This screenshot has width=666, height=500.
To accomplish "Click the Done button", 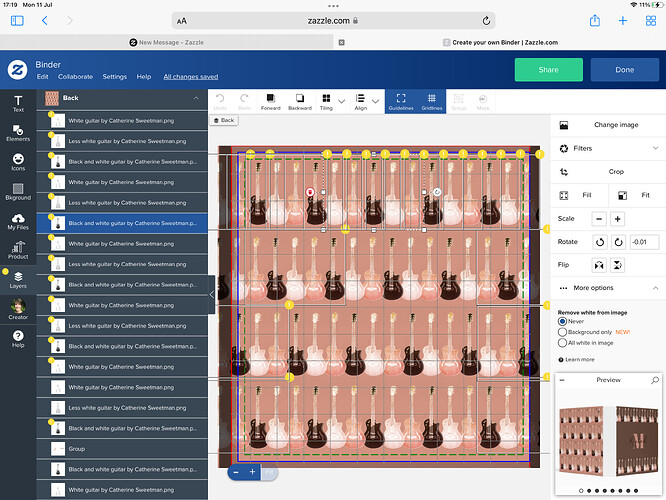I will pyautogui.click(x=624, y=70).
